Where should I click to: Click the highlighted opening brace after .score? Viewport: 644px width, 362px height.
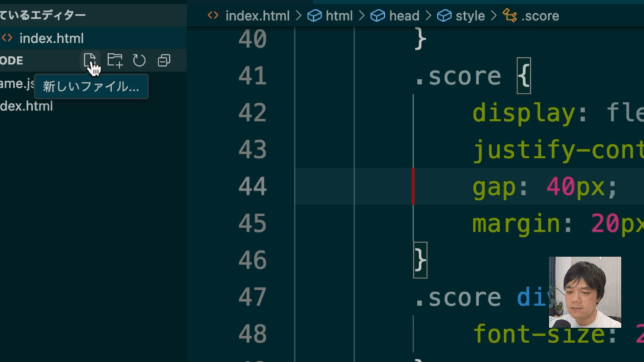pos(524,77)
